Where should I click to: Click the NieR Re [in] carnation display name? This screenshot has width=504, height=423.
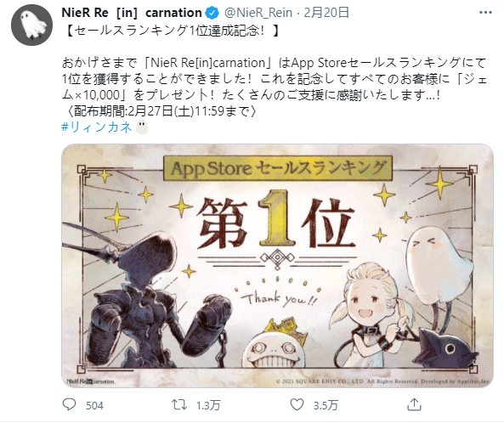(132, 13)
